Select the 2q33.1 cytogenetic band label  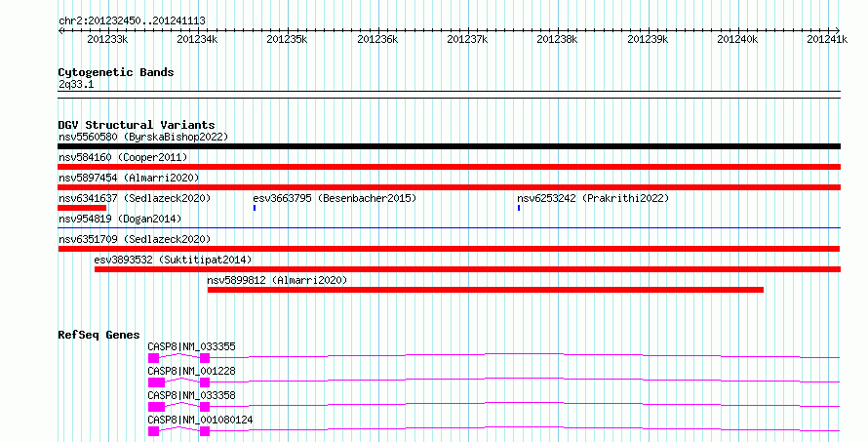76,84
